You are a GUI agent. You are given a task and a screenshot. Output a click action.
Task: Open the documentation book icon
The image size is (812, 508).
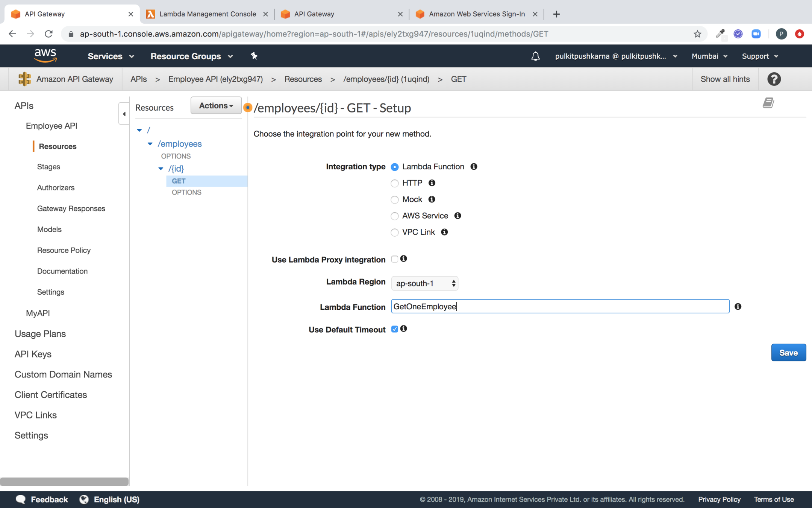[768, 103]
